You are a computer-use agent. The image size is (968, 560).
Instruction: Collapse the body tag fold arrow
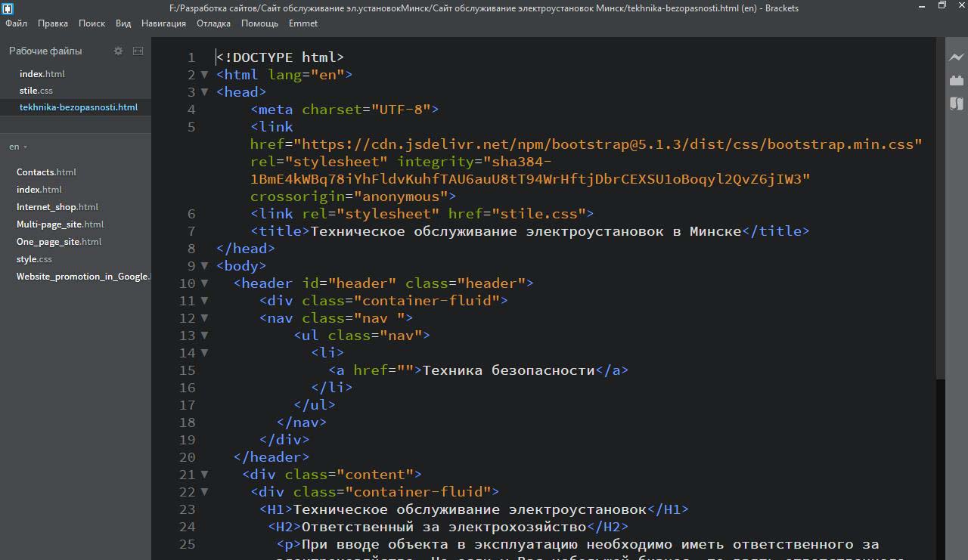click(204, 266)
